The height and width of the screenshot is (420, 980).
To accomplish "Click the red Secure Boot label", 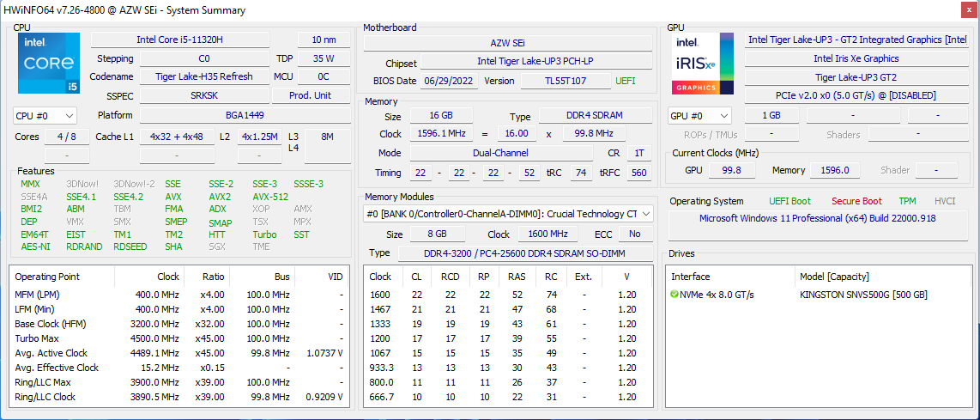I will (857, 201).
